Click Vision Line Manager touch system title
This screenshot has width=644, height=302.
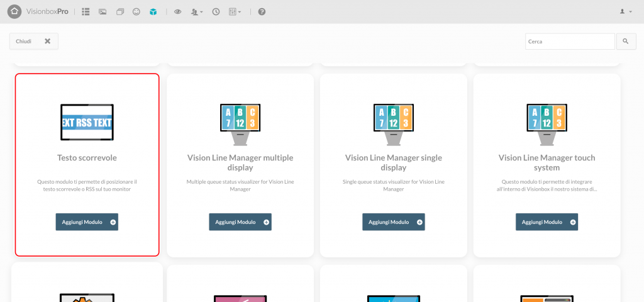547,163
